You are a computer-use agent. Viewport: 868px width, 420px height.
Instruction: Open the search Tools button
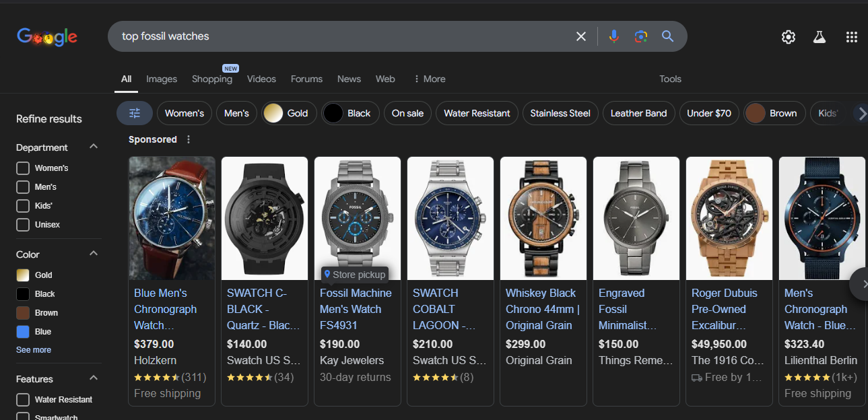coord(670,79)
